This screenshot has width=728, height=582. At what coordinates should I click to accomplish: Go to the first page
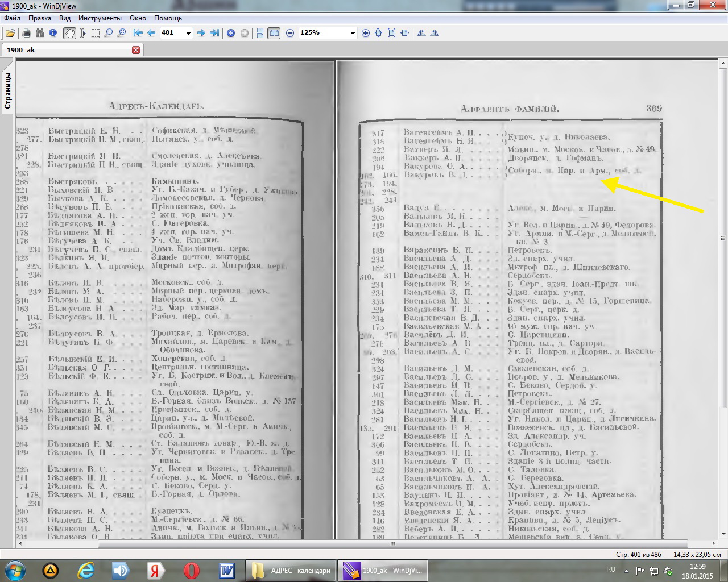point(138,33)
